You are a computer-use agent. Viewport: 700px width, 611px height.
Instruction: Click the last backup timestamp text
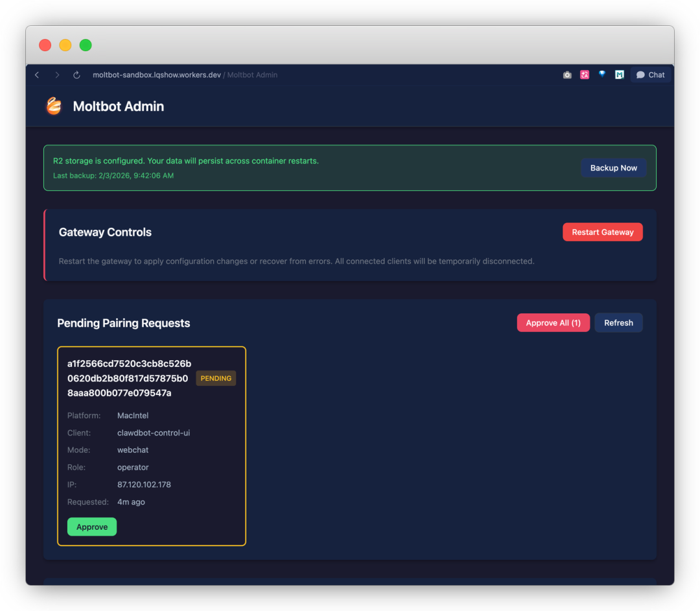(111, 175)
